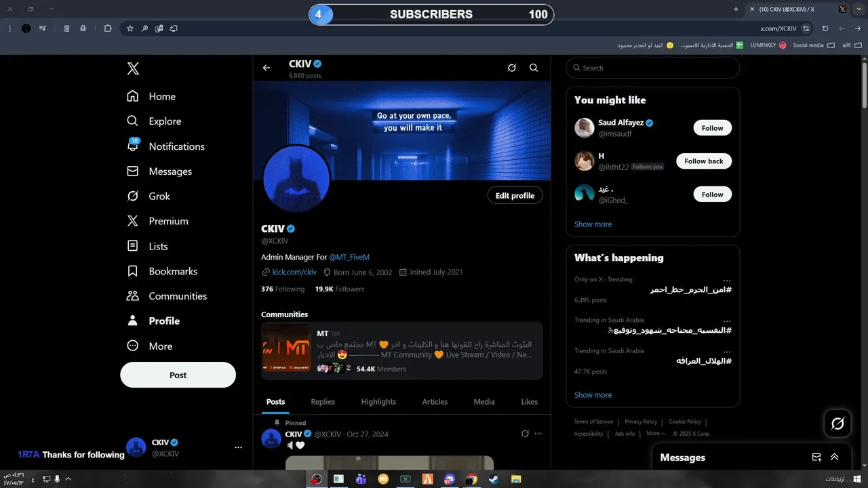The height and width of the screenshot is (488, 868).
Task: Open the blue banner header image
Action: pos(402,131)
